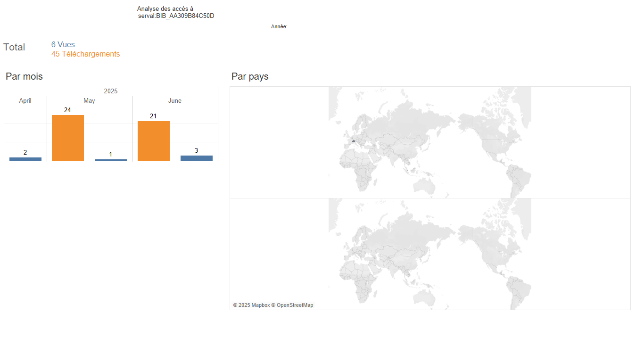Select the April blue views bar

pos(25,159)
